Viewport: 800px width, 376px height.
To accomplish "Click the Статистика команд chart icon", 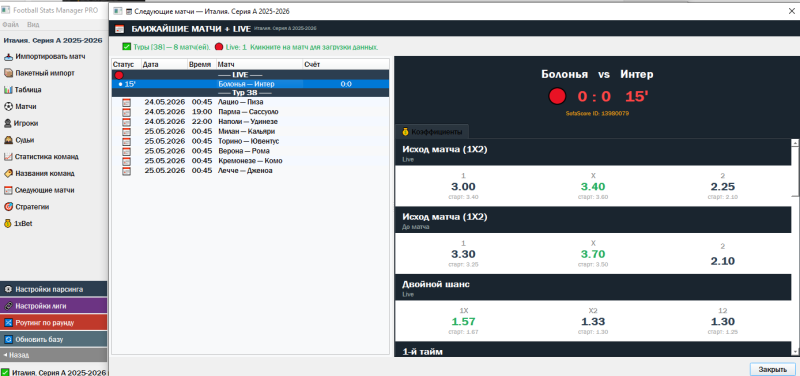I will point(8,157).
